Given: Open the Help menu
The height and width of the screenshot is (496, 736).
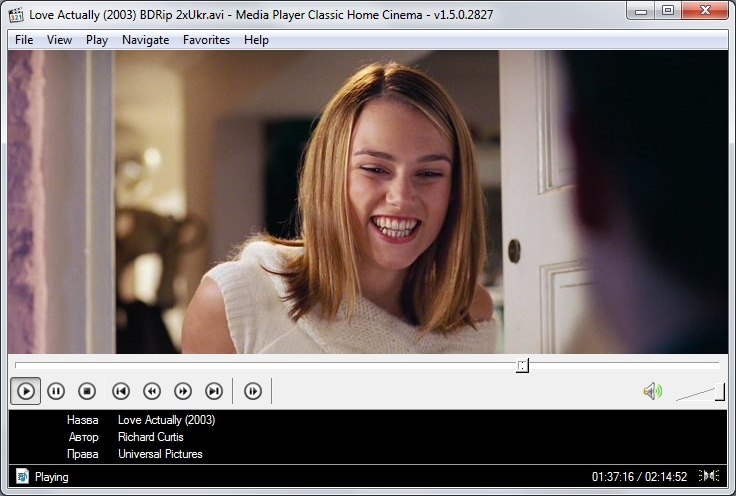Looking at the screenshot, I should pyautogui.click(x=256, y=40).
